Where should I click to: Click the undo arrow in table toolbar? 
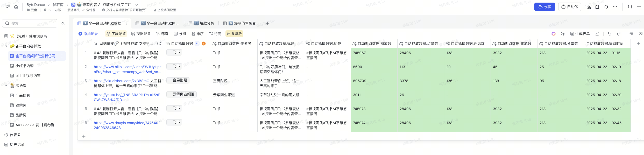coord(610,34)
